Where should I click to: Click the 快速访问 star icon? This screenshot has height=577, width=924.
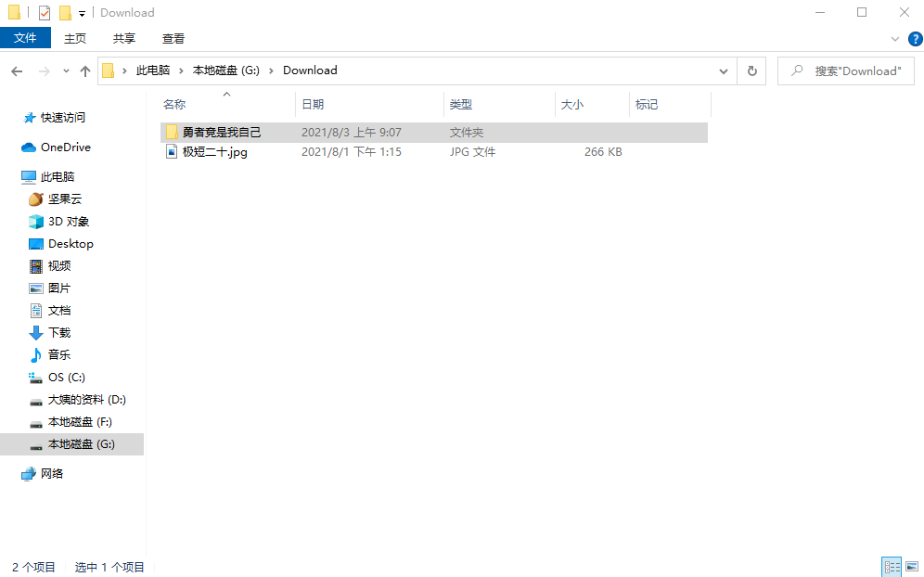pyautogui.click(x=30, y=118)
